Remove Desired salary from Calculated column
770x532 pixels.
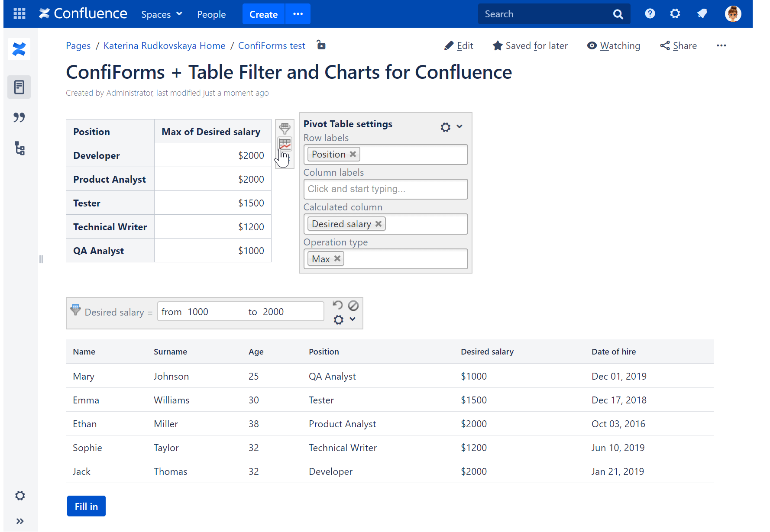(x=379, y=224)
